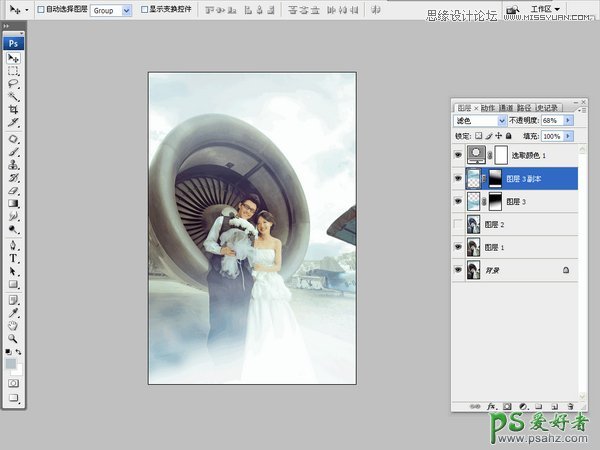Select the Lasso tool
The width and height of the screenshot is (600, 450).
[14, 84]
